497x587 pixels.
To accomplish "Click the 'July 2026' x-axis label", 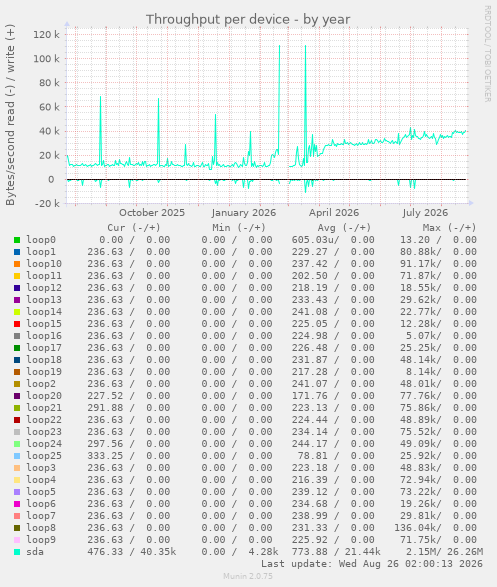I will coord(425,213).
